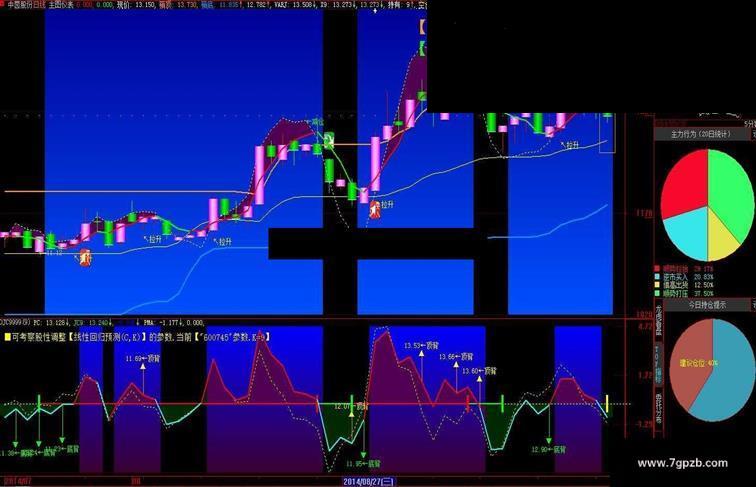Open the 今日持仓提示 panel header
This screenshot has height=487, width=756.
pyautogui.click(x=707, y=305)
